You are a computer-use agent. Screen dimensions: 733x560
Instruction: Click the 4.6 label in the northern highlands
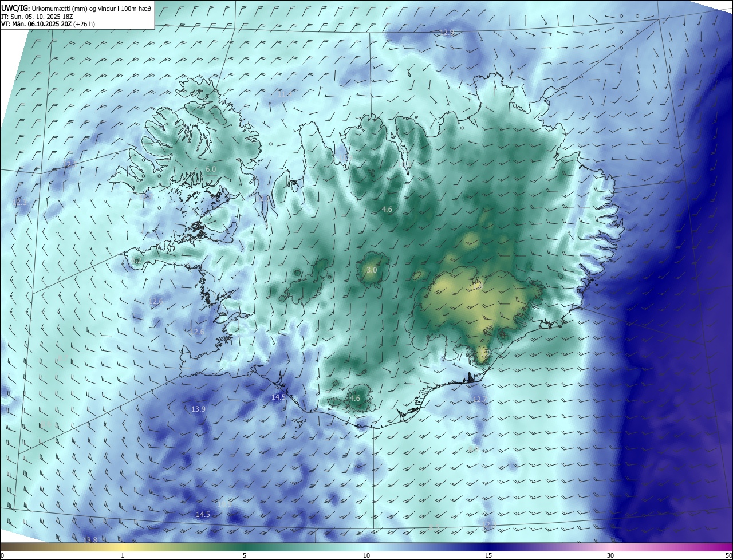[387, 210]
